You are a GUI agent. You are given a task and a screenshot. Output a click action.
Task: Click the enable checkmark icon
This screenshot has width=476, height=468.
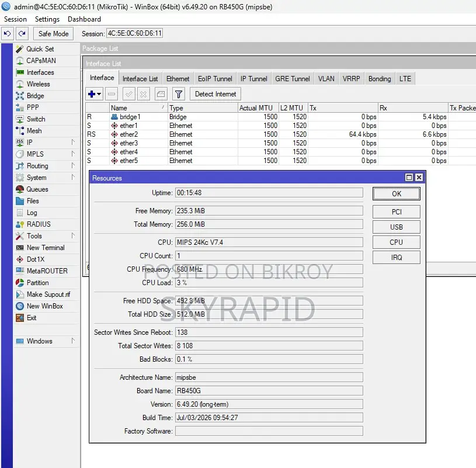pyautogui.click(x=128, y=94)
